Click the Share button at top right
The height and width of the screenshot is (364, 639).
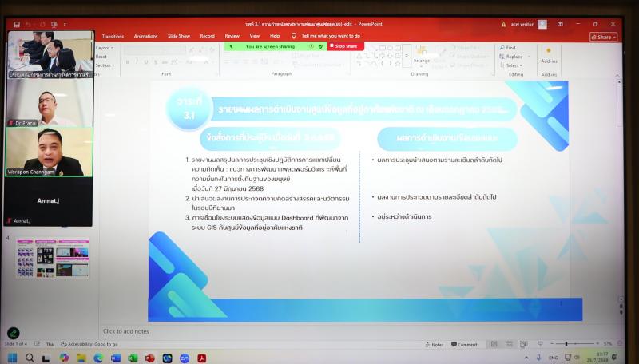click(x=604, y=37)
